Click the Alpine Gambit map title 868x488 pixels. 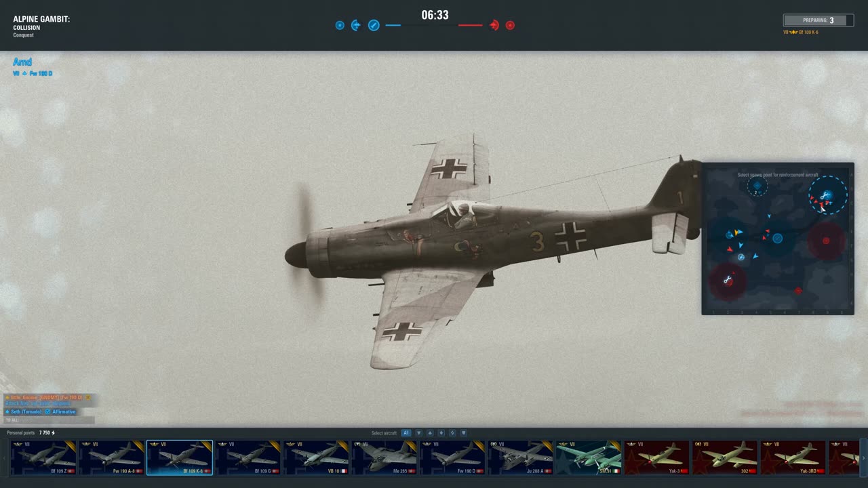coord(41,19)
